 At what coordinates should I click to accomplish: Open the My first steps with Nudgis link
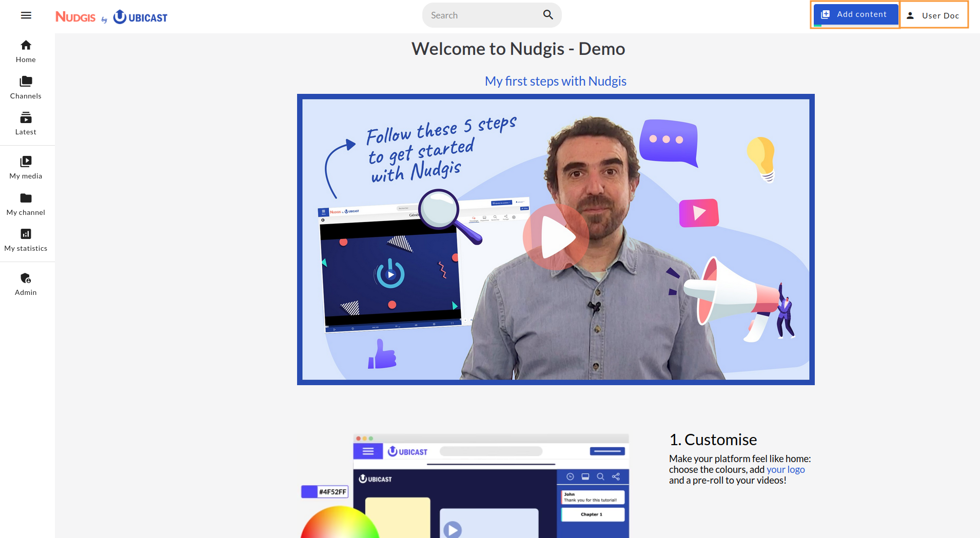coord(555,81)
